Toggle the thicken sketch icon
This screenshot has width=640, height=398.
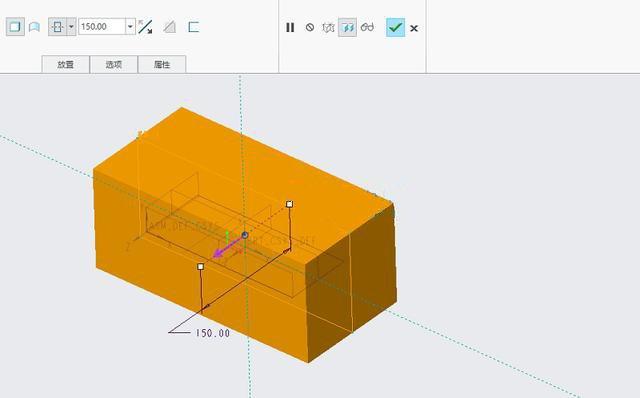(x=193, y=27)
